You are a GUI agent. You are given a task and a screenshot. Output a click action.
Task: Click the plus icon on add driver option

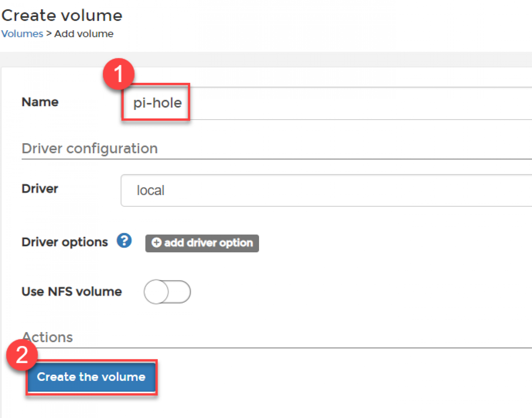pyautogui.click(x=157, y=243)
